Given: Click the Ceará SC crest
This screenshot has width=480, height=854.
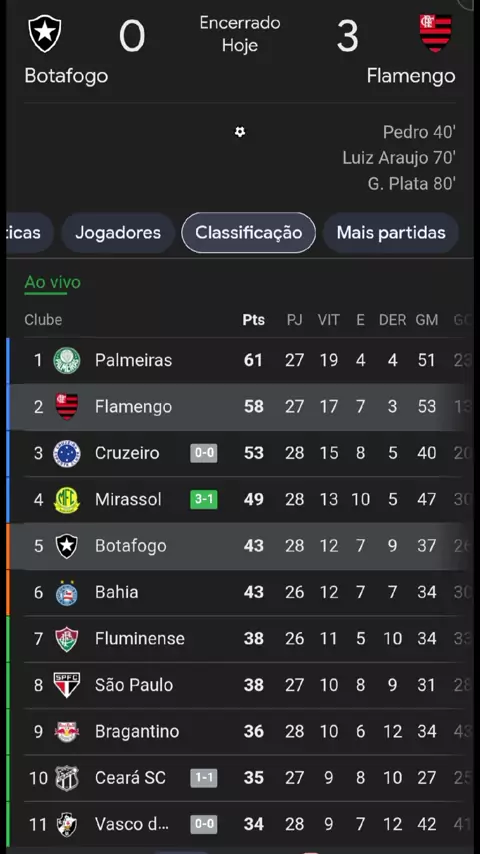Looking at the screenshot, I should tap(66, 778).
